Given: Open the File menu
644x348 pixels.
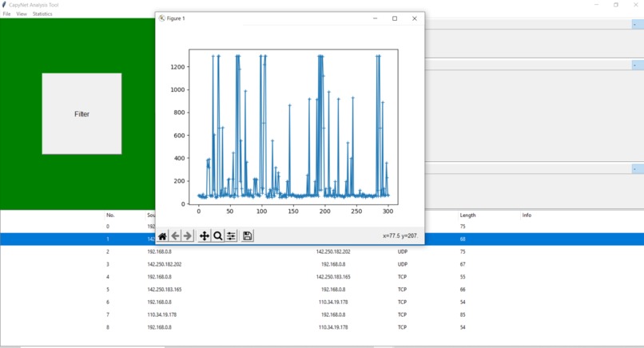Looking at the screenshot, I should pyautogui.click(x=6, y=14).
